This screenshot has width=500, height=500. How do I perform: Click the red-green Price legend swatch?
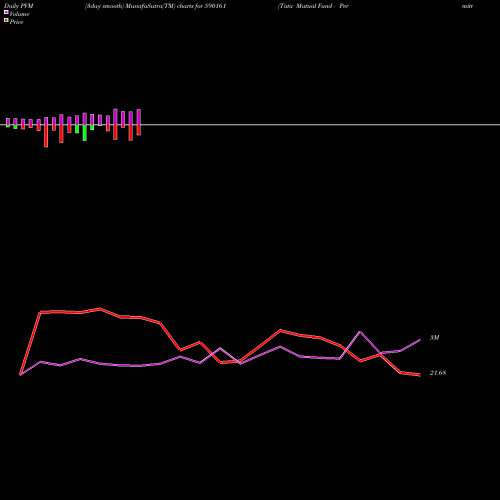(x=6, y=21)
